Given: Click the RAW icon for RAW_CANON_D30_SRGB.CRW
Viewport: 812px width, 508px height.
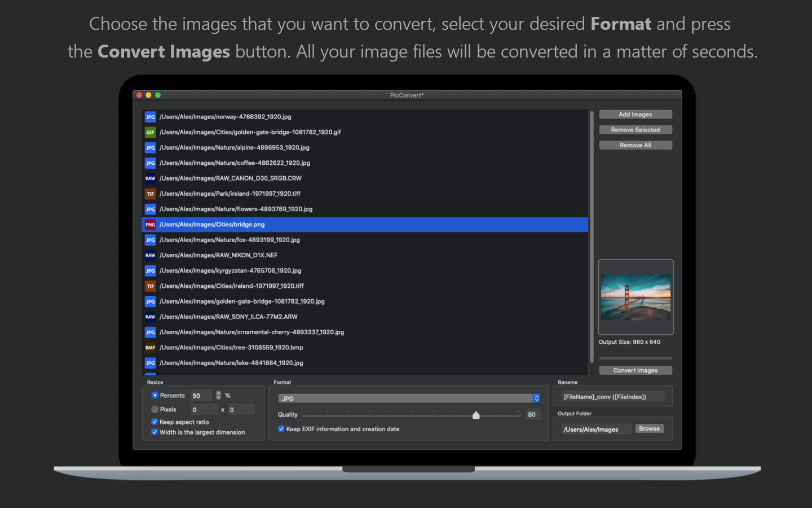Looking at the screenshot, I should pyautogui.click(x=150, y=178).
